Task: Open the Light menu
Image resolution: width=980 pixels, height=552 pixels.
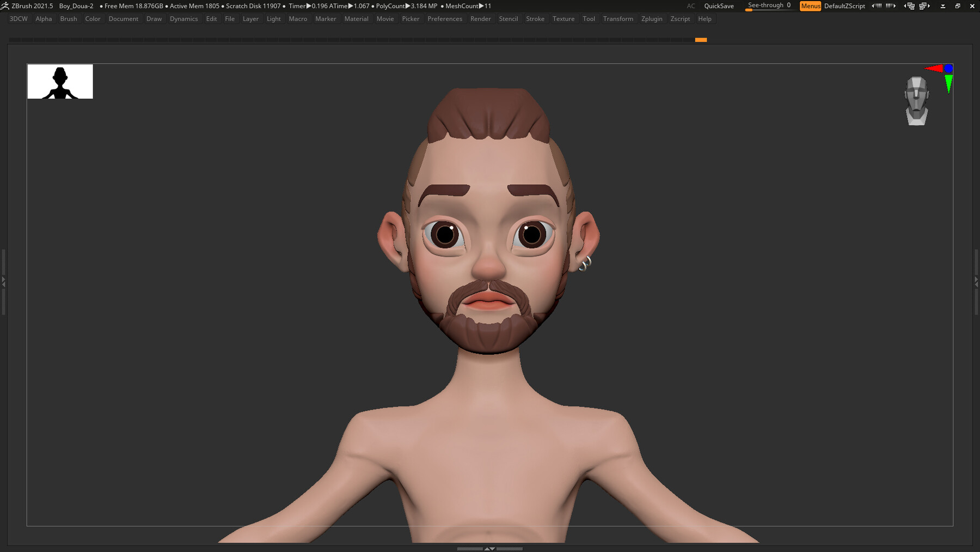Action: tap(274, 19)
